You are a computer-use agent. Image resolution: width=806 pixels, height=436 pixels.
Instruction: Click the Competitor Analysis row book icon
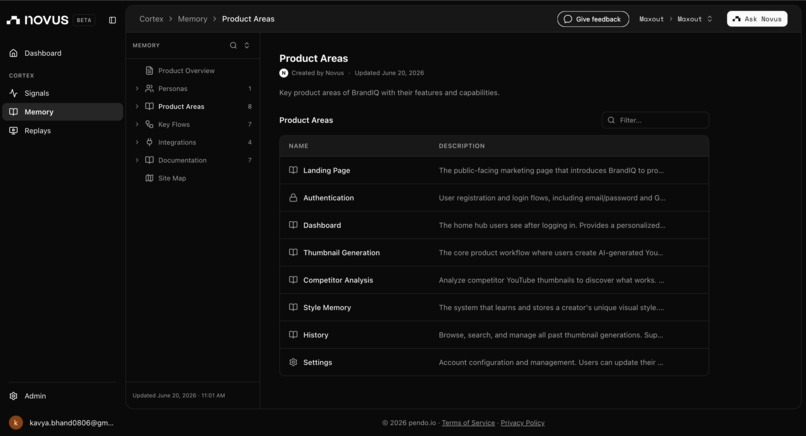pos(293,280)
